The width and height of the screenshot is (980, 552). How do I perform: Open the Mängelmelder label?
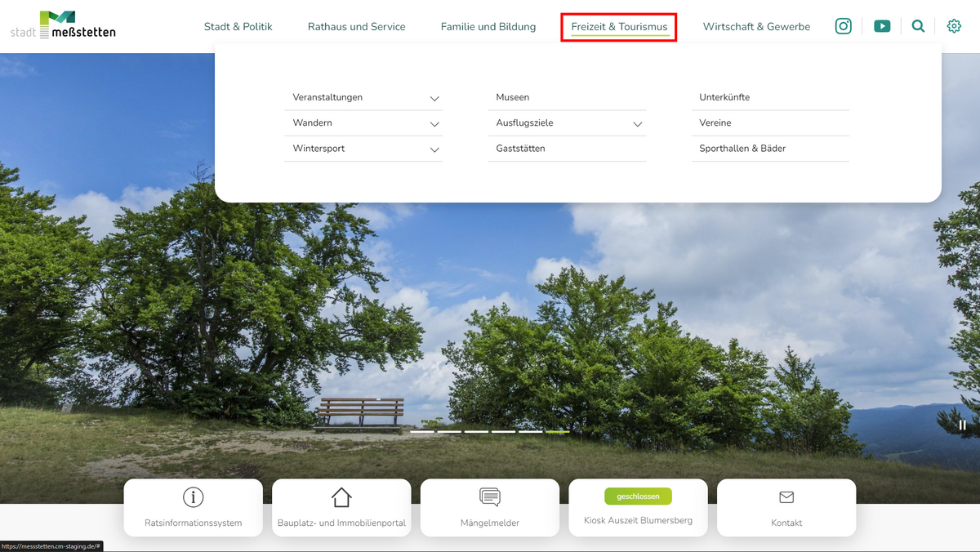click(490, 523)
